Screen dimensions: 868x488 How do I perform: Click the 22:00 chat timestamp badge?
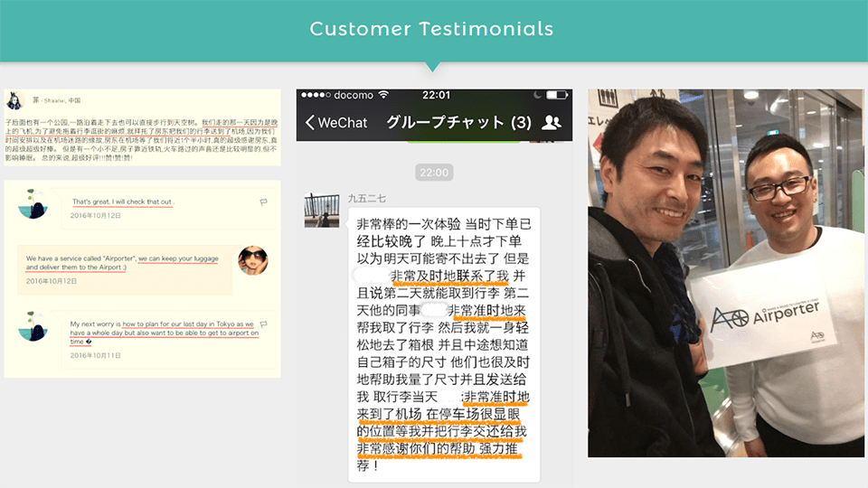pyautogui.click(x=434, y=173)
